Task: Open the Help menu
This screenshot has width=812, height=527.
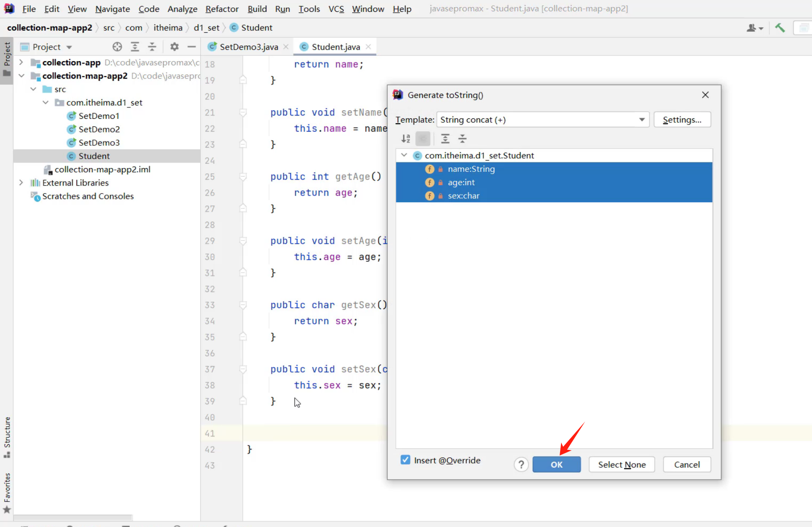Action: pos(402,9)
